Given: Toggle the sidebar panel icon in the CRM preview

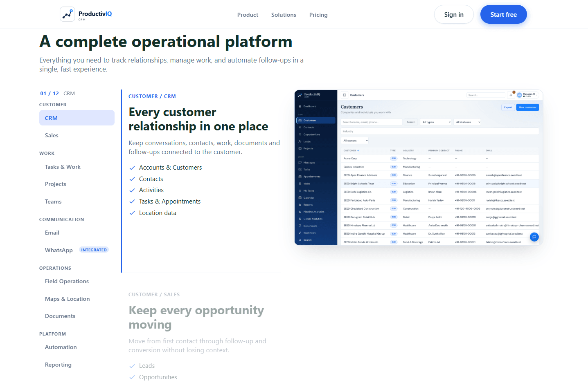Looking at the screenshot, I should (x=345, y=95).
